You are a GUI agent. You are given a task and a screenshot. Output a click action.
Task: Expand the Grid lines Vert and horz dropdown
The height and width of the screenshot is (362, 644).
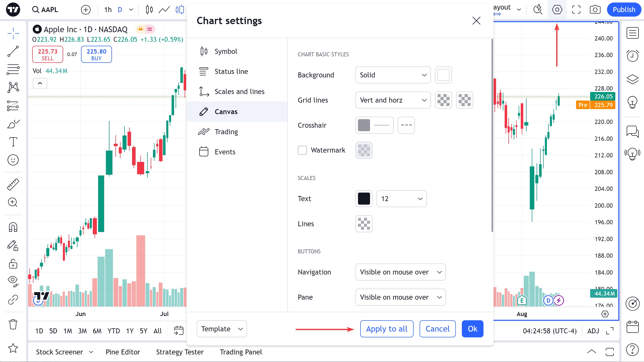coord(393,100)
